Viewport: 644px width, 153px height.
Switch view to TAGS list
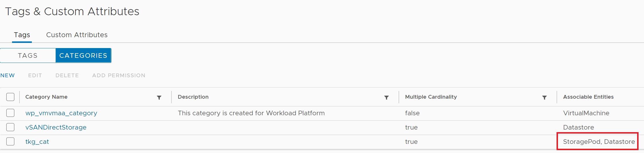[28, 55]
